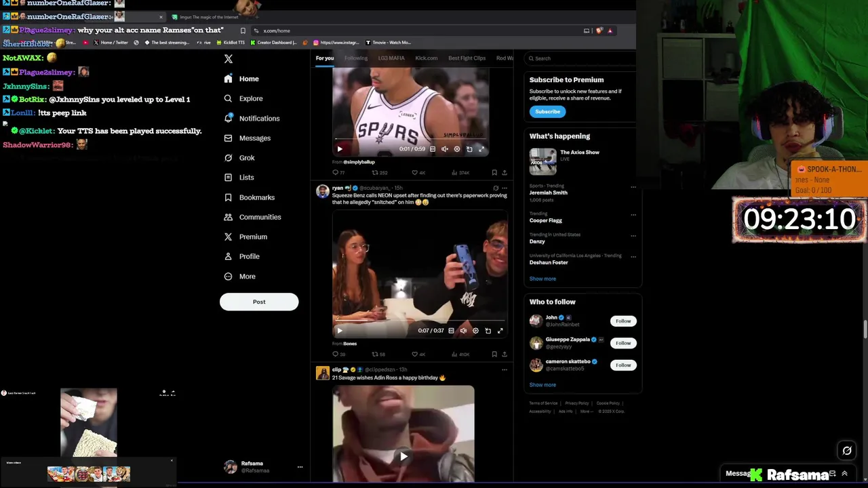Repost ryan's post with 58 reposts
The height and width of the screenshot is (488, 868).
378,354
